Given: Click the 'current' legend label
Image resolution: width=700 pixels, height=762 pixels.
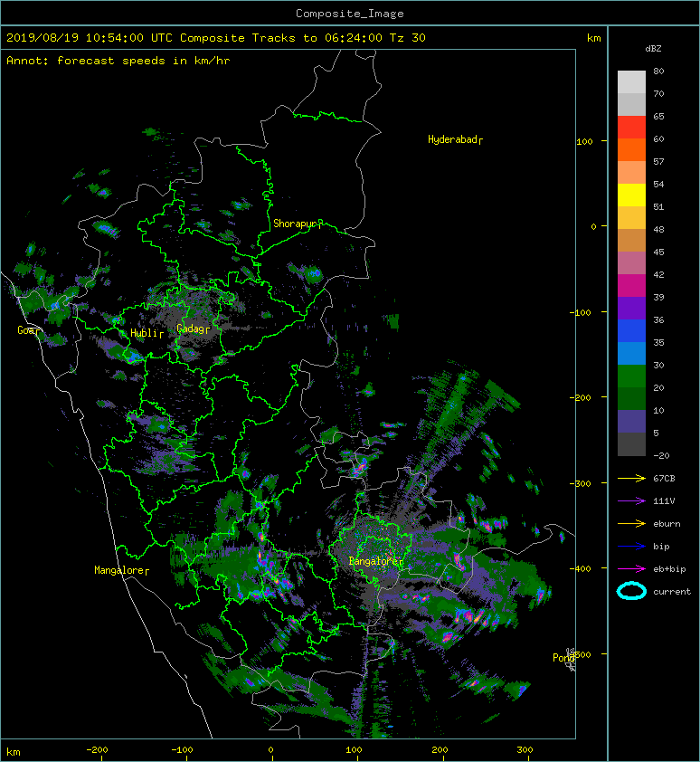Looking at the screenshot, I should pyautogui.click(x=672, y=592).
